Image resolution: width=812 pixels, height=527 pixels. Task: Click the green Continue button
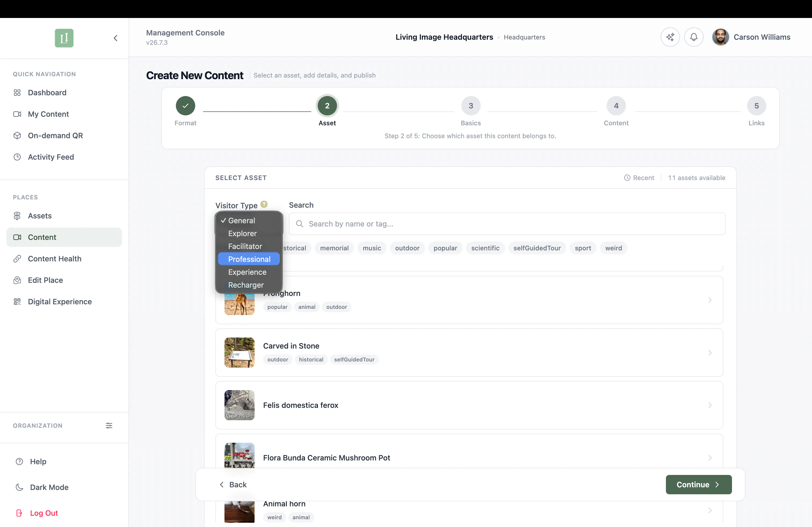699,485
